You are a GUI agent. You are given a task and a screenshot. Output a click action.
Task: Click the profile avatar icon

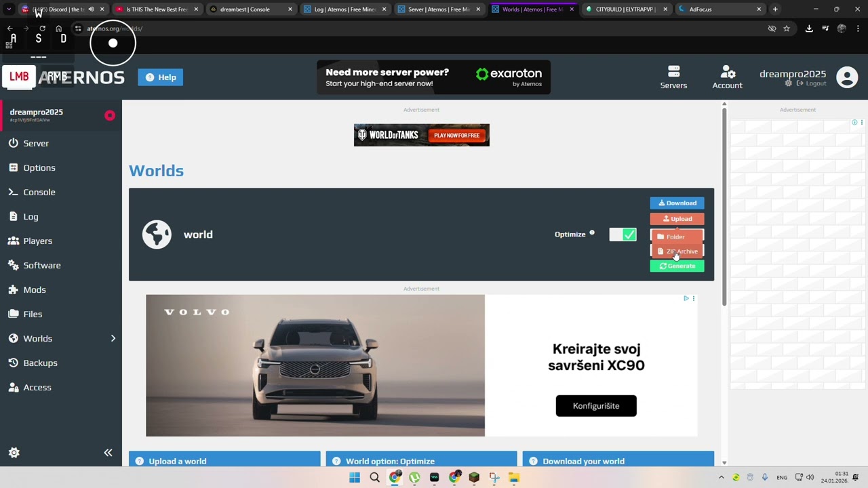coord(847,77)
